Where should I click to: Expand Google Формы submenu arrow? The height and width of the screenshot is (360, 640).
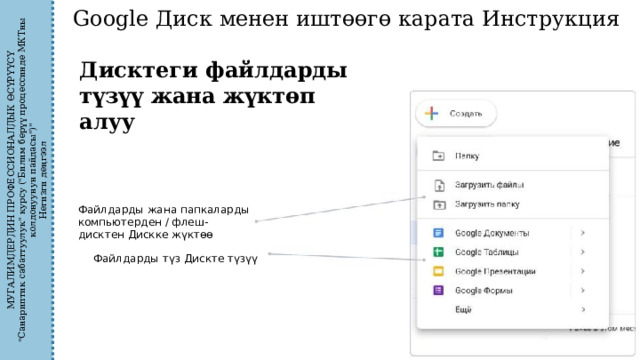[583, 290]
